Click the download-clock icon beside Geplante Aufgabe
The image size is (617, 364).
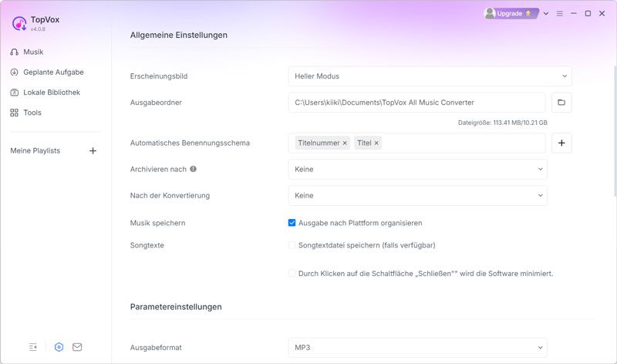tap(14, 72)
